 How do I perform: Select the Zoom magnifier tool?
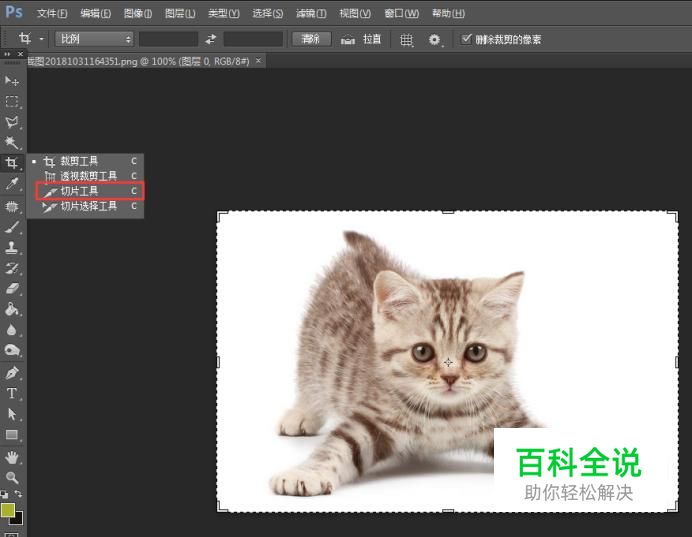point(12,477)
